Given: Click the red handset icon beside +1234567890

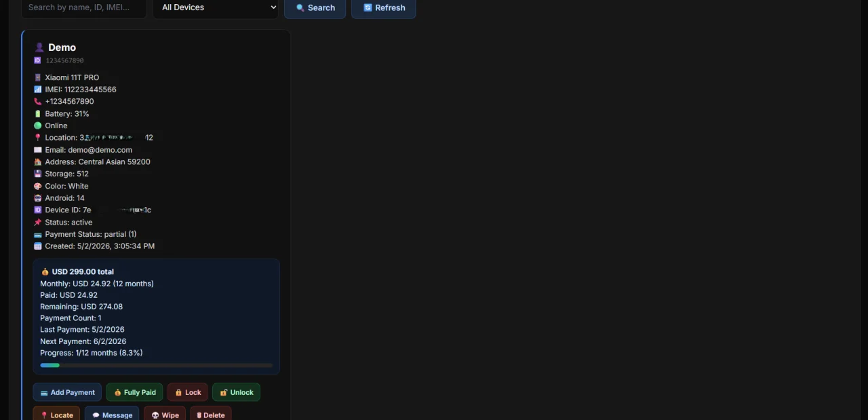Looking at the screenshot, I should [x=38, y=102].
